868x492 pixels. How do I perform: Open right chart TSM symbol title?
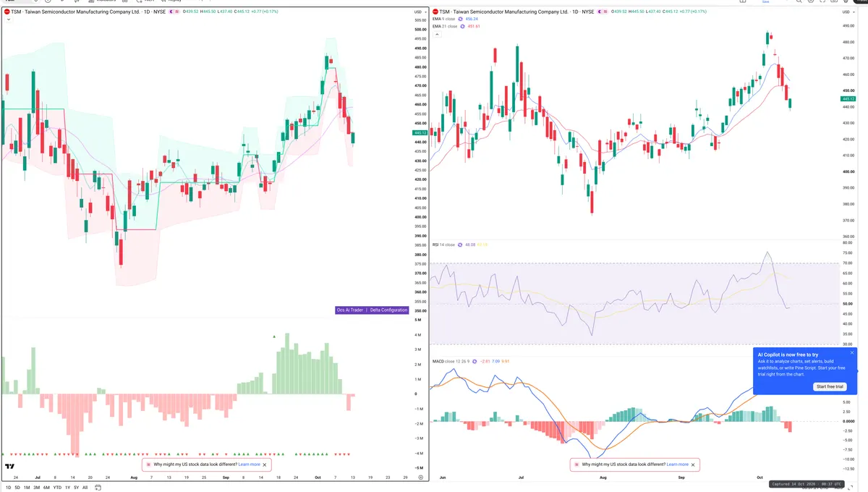point(516,12)
